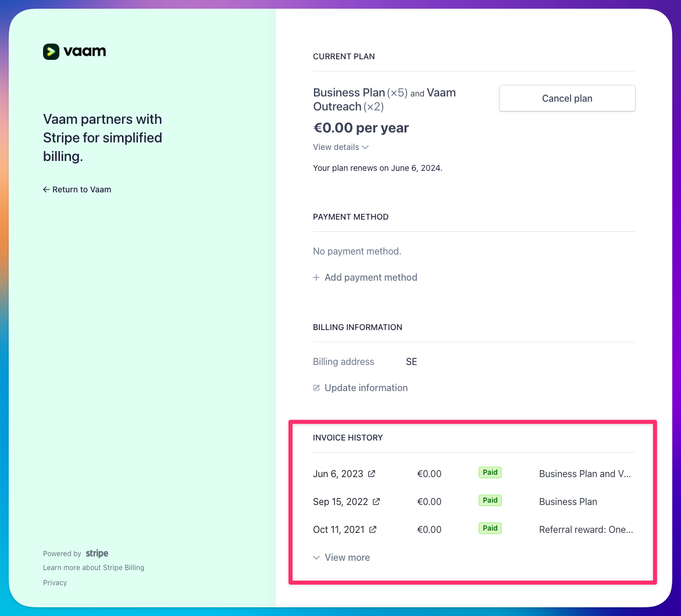681x616 pixels.
Task: Click 'Referral reward: One...' description
Action: 586,529
